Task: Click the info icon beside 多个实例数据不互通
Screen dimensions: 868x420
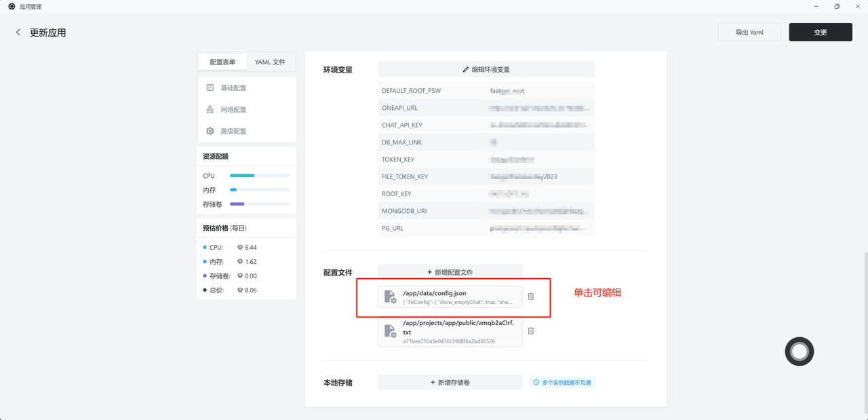Action: coord(536,383)
